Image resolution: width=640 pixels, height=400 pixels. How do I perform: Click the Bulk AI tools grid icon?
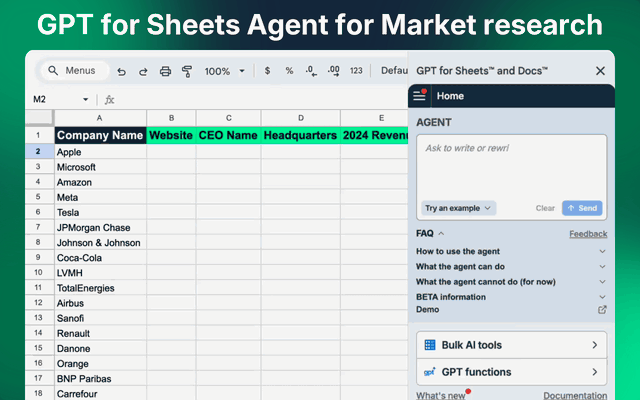(430, 345)
